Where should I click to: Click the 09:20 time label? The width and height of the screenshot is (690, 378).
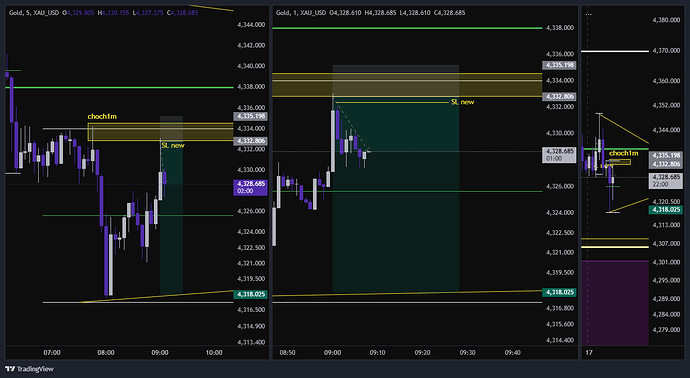click(422, 352)
